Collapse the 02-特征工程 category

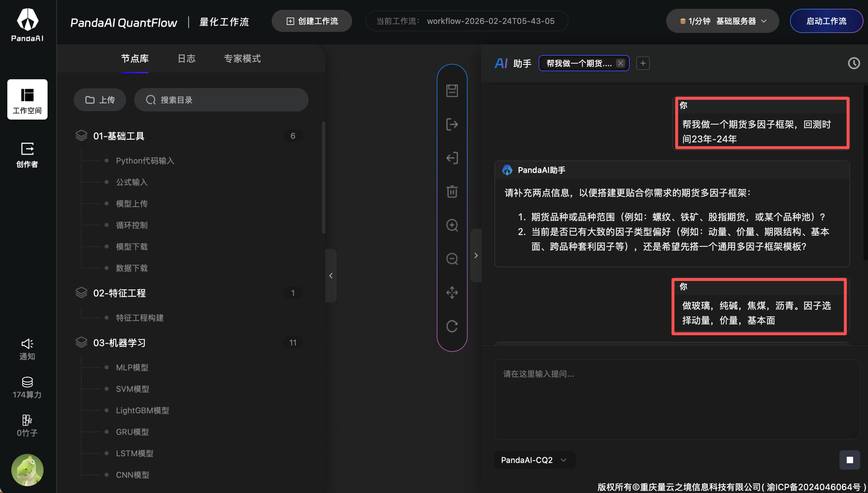click(x=189, y=293)
